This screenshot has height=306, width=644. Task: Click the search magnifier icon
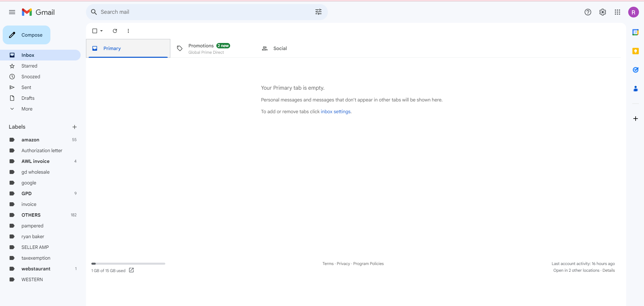point(94,12)
